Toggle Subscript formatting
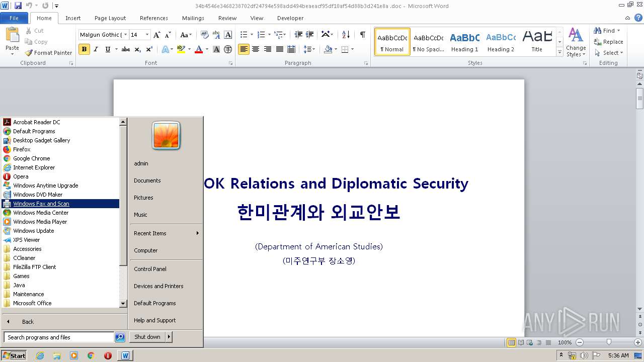The width and height of the screenshot is (644, 362). click(137, 49)
